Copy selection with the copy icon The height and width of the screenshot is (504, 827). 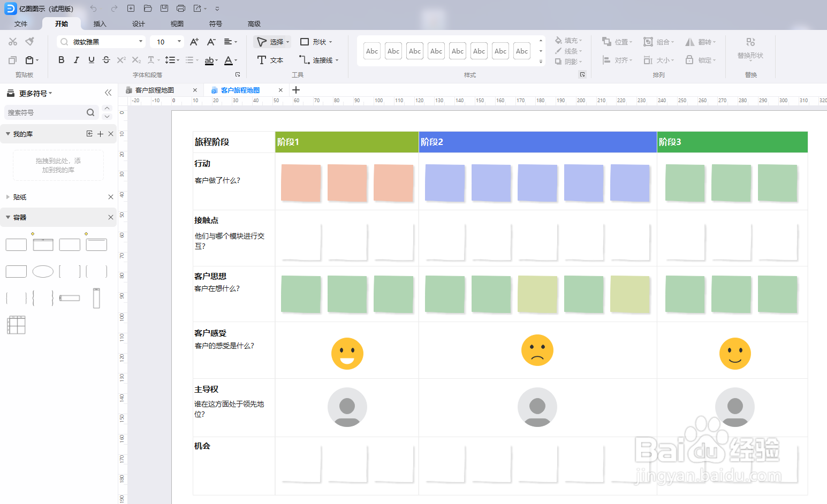[x=13, y=60]
